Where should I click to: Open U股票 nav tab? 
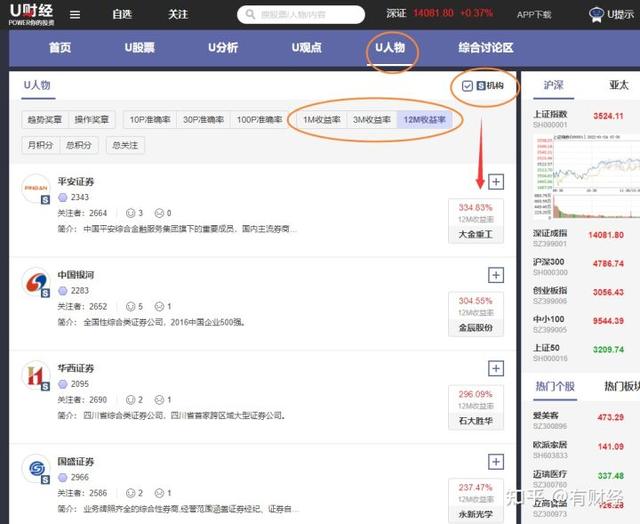(140, 48)
